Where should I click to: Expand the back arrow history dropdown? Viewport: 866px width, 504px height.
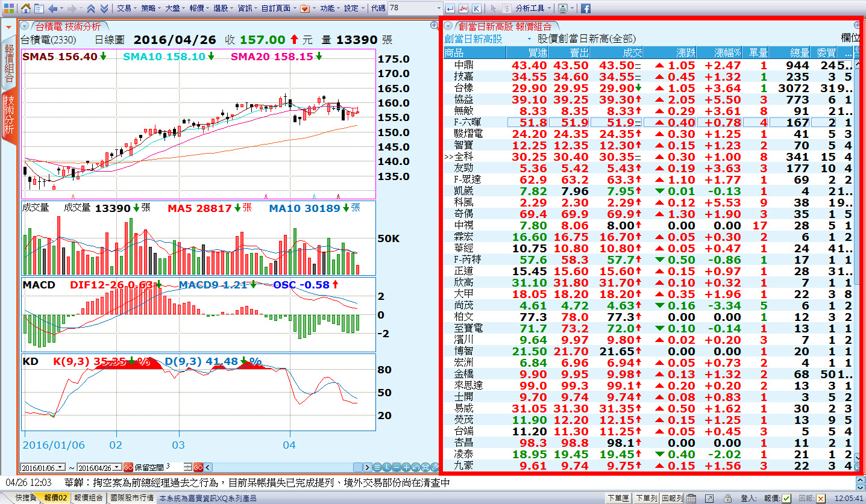(x=62, y=8)
